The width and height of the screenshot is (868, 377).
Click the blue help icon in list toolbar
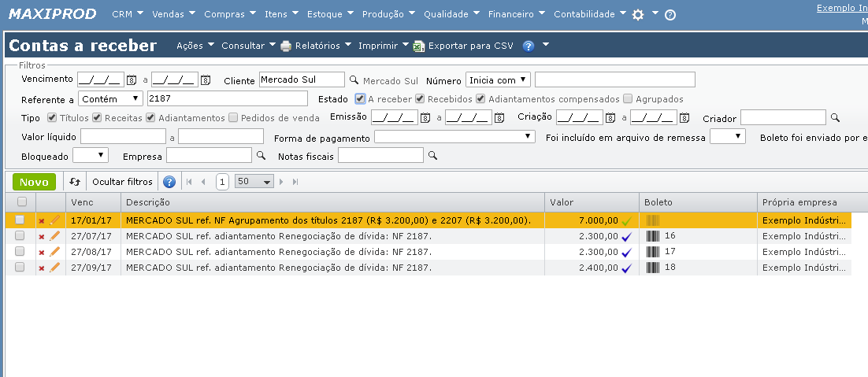point(169,182)
